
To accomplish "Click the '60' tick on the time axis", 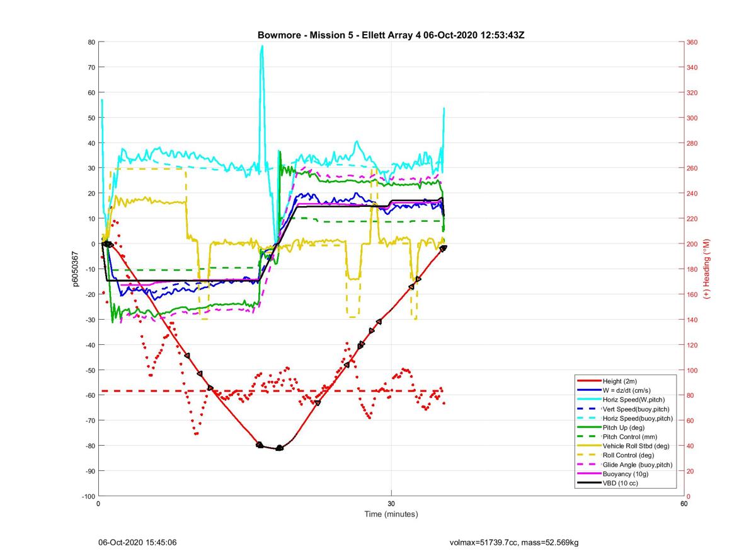I will (684, 504).
